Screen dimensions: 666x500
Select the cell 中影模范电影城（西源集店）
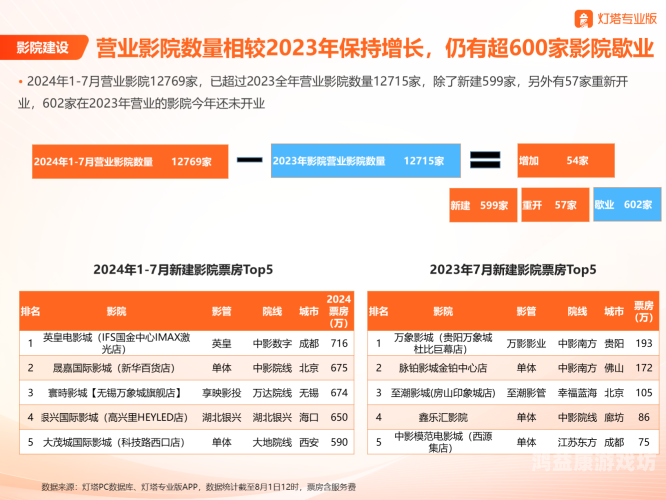pos(443,442)
